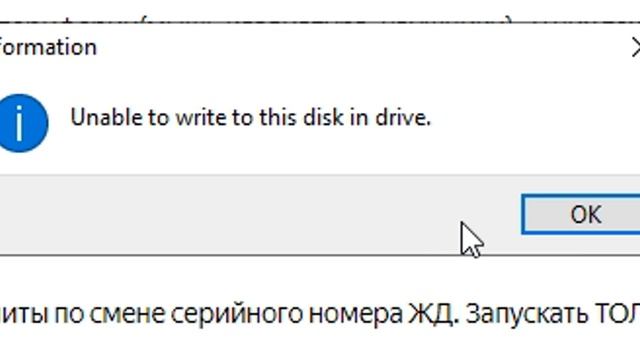Select the 'Unable to write' message text
This screenshot has width=640, height=360.
[x=250, y=118]
